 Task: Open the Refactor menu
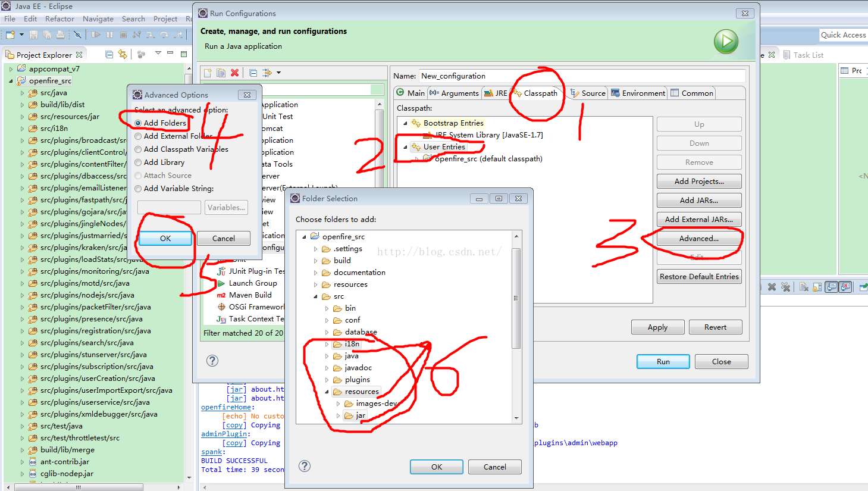pyautogui.click(x=59, y=19)
